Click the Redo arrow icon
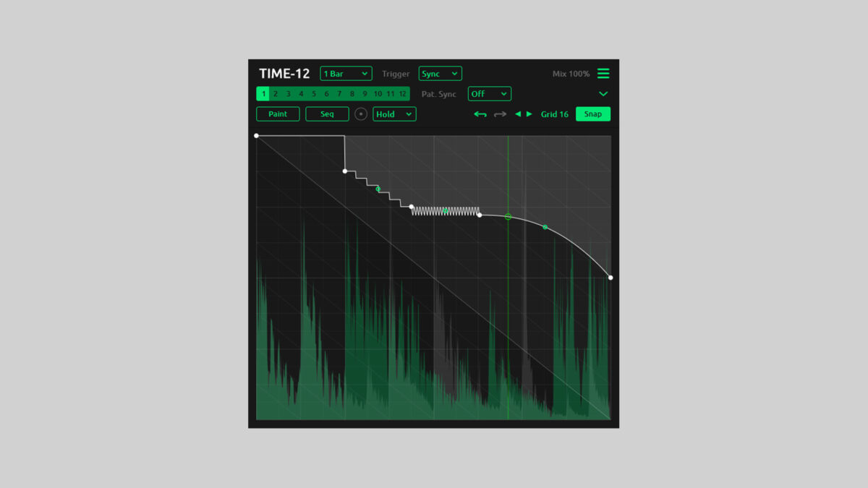This screenshot has width=868, height=488. tap(499, 114)
